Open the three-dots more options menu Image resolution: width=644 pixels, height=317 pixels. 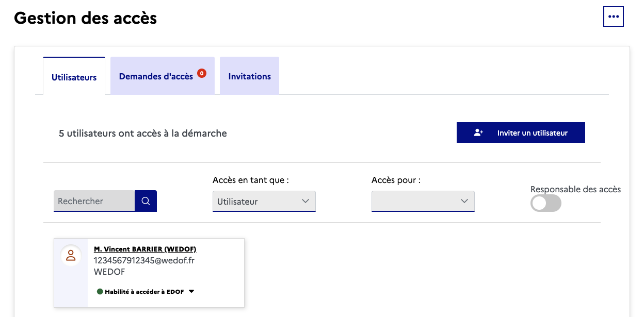[x=613, y=16]
